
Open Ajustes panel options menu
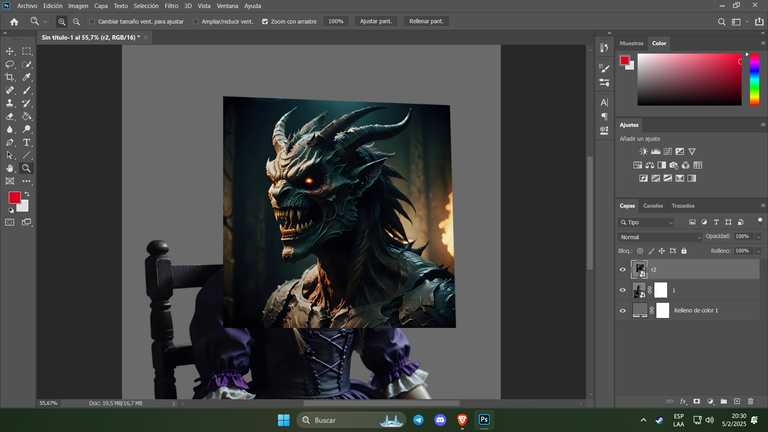click(763, 125)
